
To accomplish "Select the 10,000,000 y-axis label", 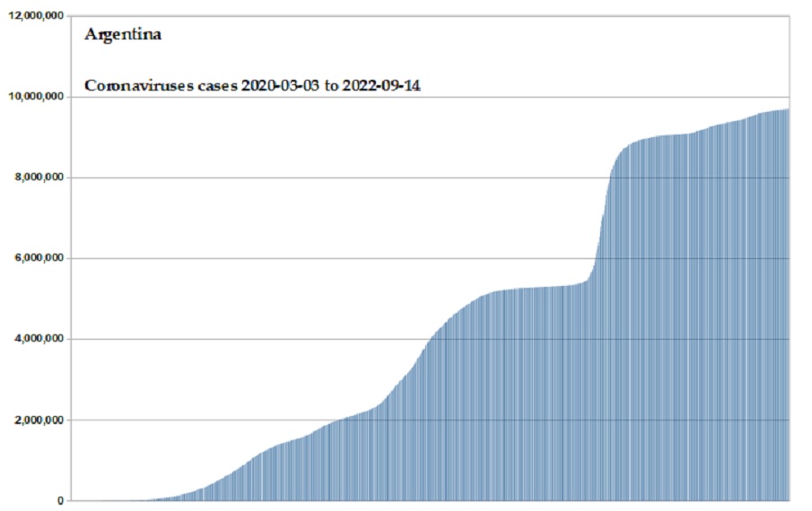I will [x=35, y=97].
